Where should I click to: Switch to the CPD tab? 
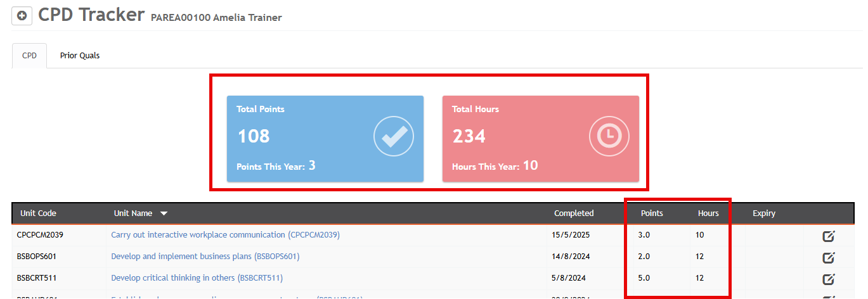point(29,56)
